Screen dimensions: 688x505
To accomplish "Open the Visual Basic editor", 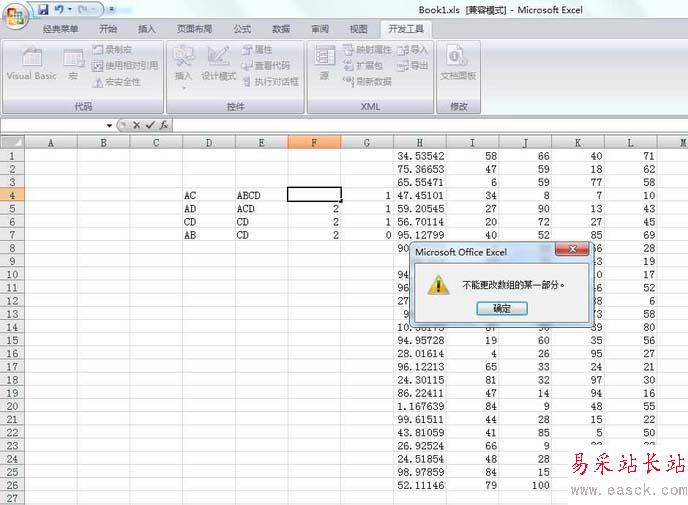I will pyautogui.click(x=32, y=64).
